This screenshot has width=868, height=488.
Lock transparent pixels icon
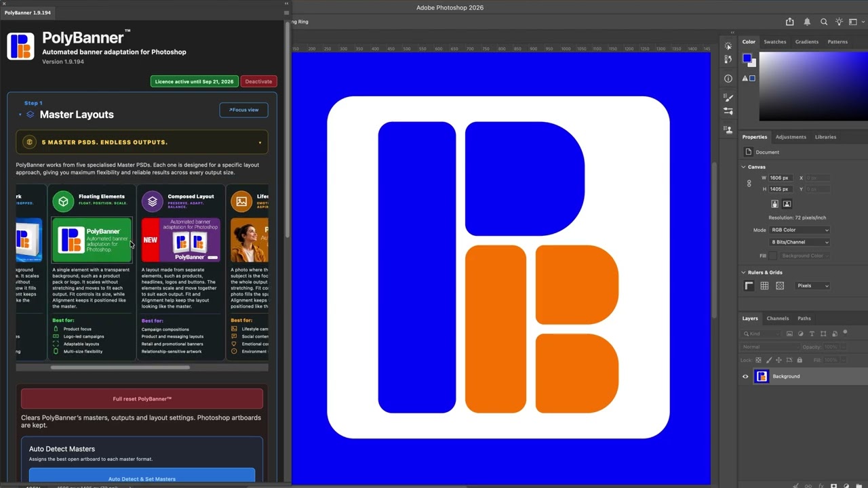pyautogui.click(x=758, y=360)
